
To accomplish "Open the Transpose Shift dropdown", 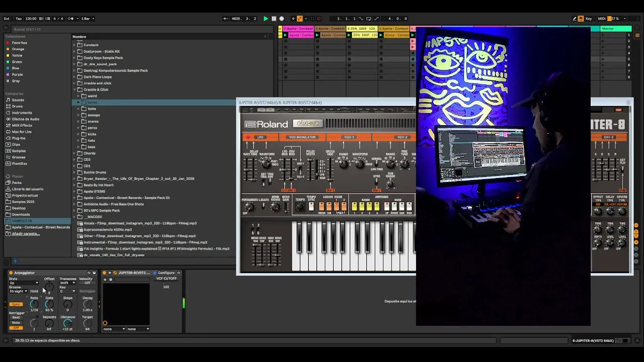I will (x=67, y=283).
